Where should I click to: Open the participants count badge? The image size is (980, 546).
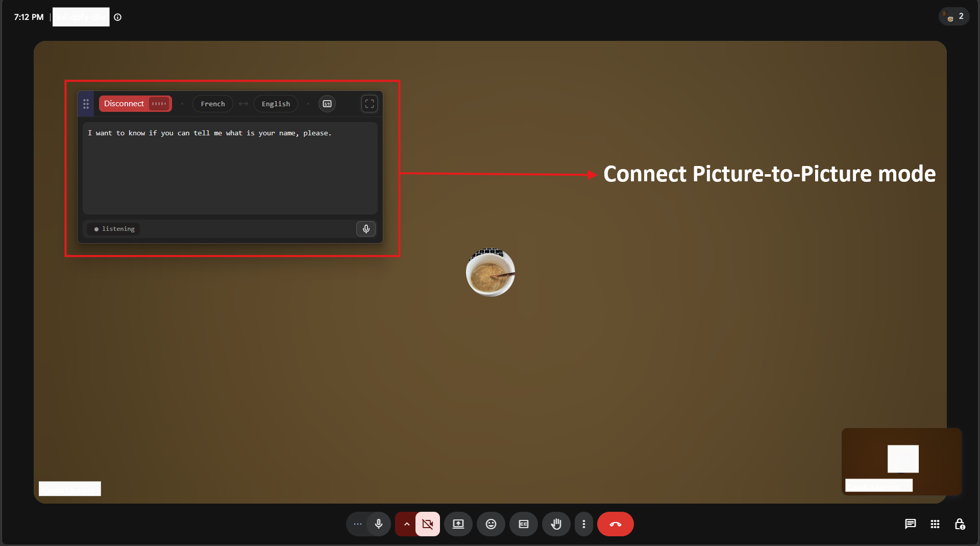point(954,16)
